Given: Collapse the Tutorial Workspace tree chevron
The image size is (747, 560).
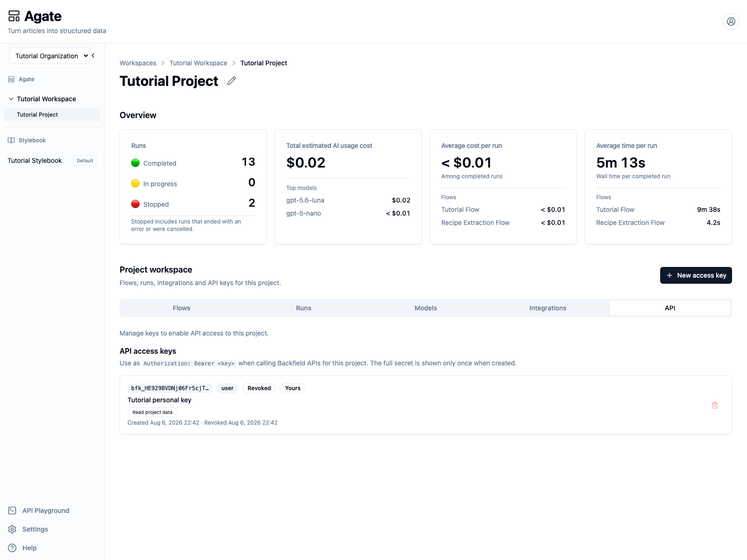Looking at the screenshot, I should (x=11, y=99).
